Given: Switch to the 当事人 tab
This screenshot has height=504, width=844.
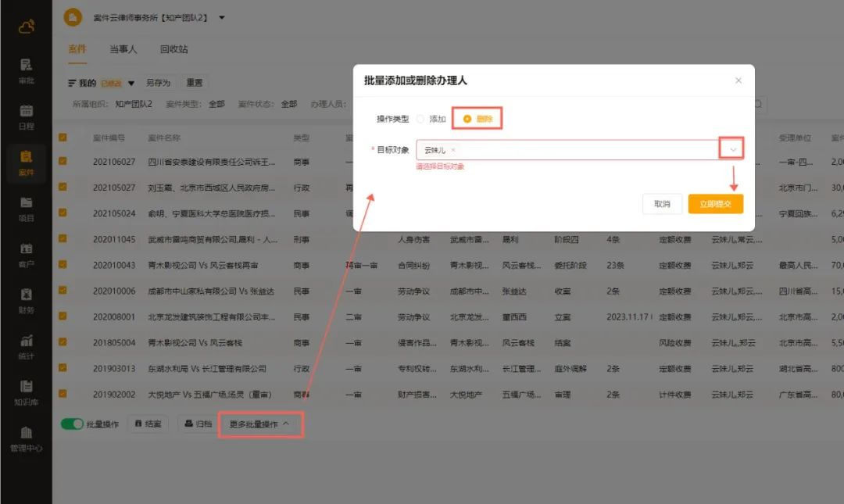Looking at the screenshot, I should 123,49.
